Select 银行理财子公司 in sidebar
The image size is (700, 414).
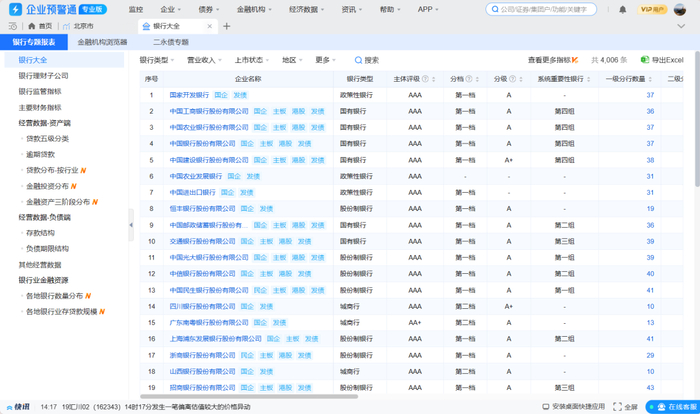pyautogui.click(x=43, y=75)
